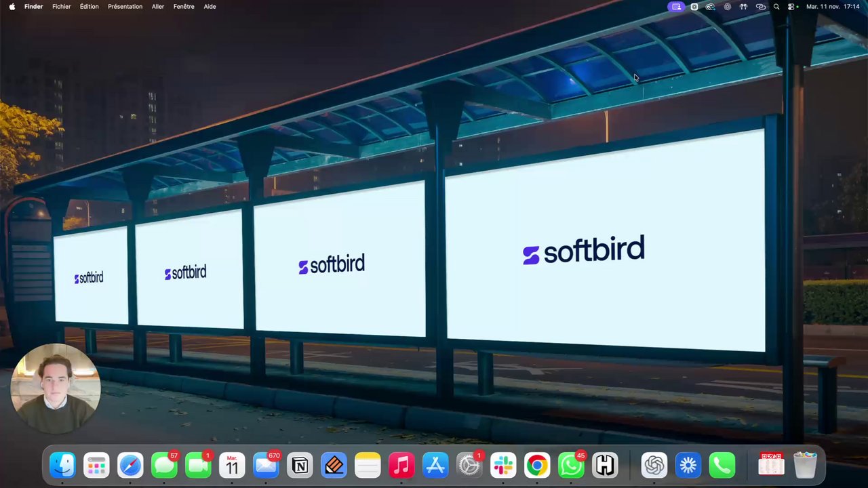Click the purple screen recording menu bar icon
The image size is (868, 488).
[676, 6]
